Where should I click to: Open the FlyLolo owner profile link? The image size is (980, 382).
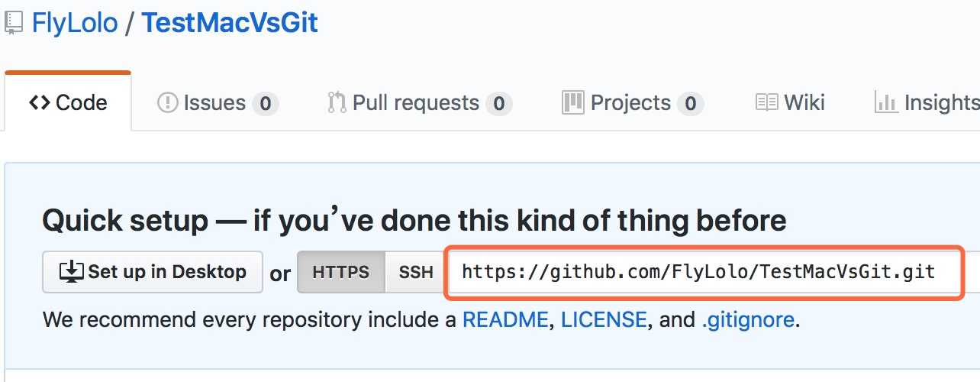tap(75, 23)
